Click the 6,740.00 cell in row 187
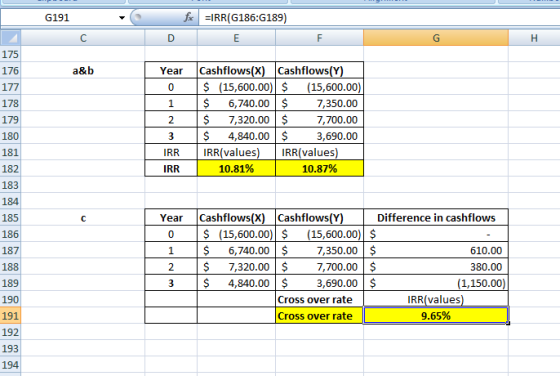The image size is (560, 376). tap(236, 251)
